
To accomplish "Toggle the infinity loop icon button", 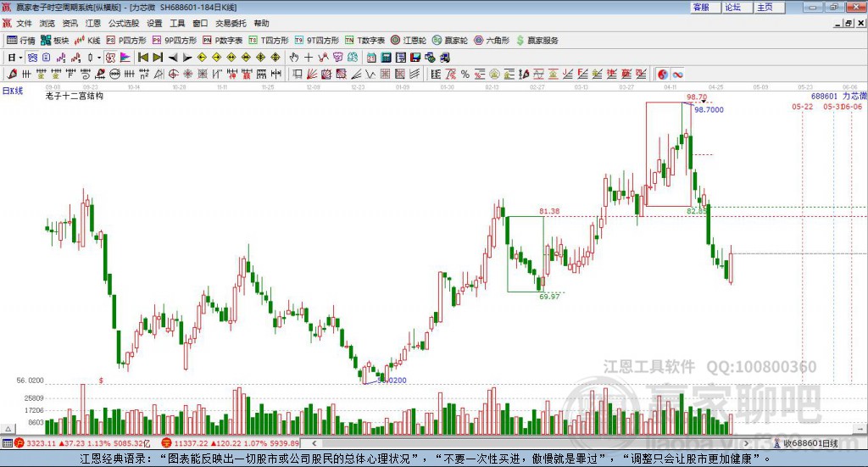I will 677,74.
